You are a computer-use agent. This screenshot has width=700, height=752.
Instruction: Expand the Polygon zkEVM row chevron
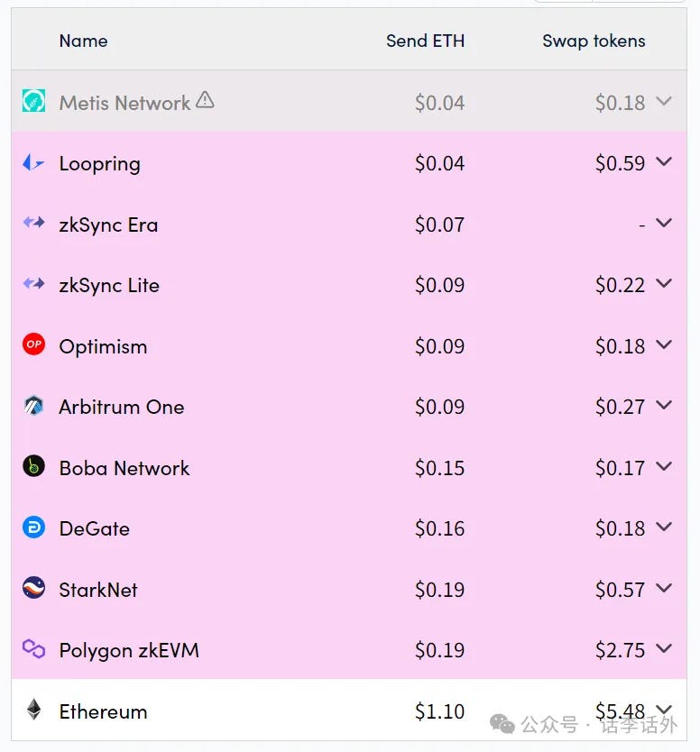(x=664, y=648)
